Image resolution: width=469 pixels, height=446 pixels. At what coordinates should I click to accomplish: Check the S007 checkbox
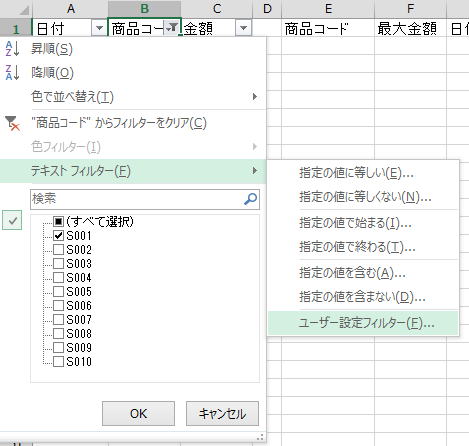point(58,319)
